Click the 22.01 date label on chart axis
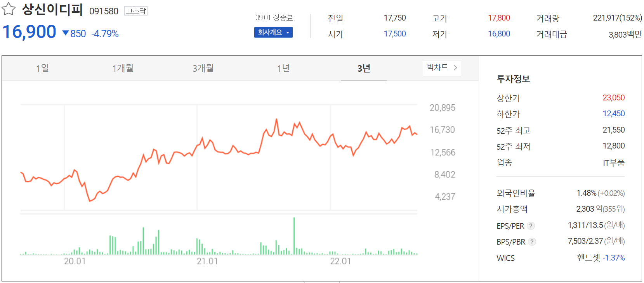 tap(340, 261)
